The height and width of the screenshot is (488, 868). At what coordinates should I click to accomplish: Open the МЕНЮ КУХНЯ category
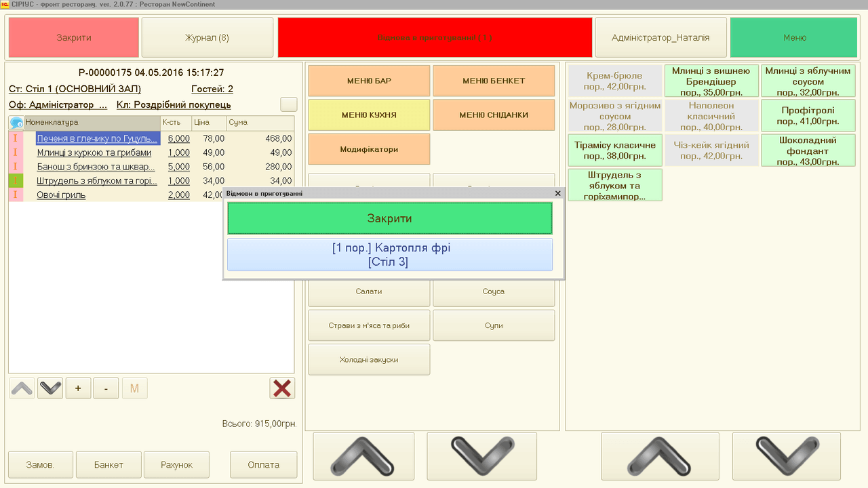[369, 115]
